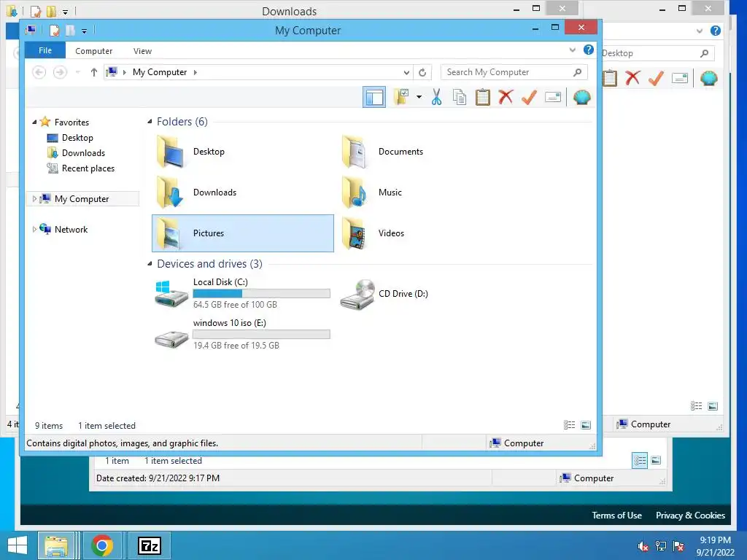Switch My Computer to details view
Viewport: 747px width, 560px height.
tap(569, 425)
